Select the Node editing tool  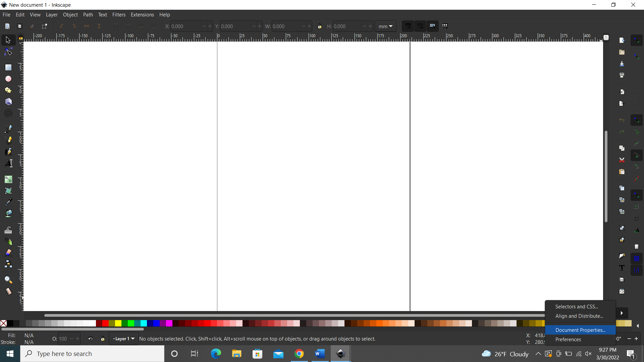pos(8,52)
